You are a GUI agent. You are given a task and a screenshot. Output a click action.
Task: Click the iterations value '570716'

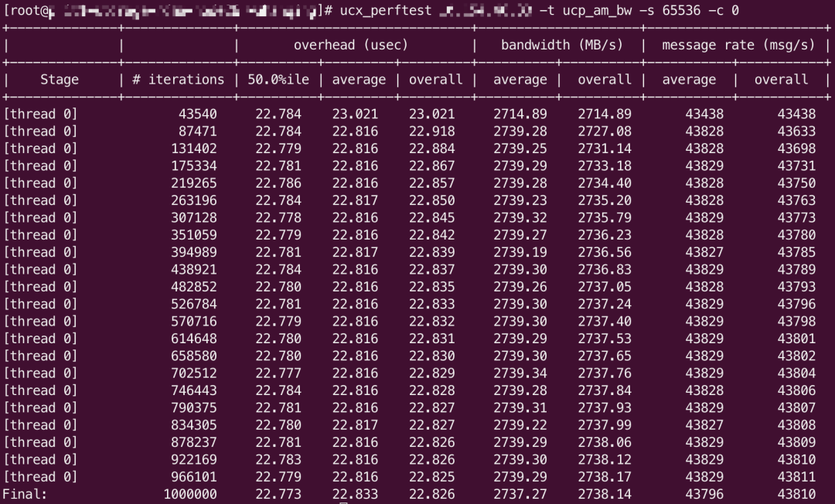pyautogui.click(x=194, y=322)
